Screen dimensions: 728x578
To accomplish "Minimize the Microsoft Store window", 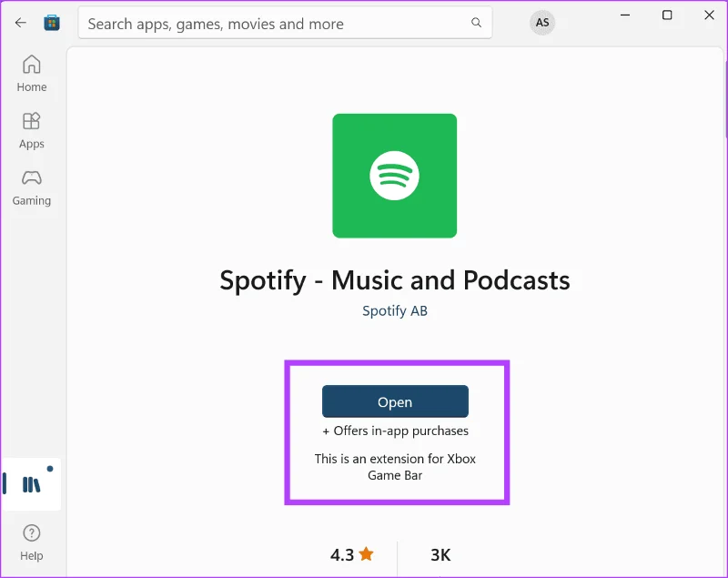I will [625, 15].
